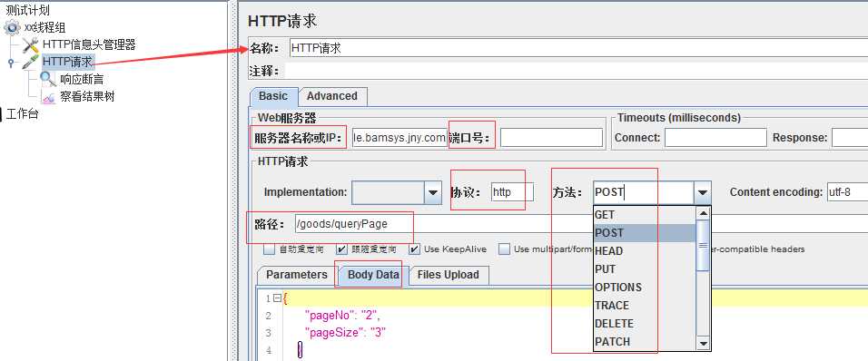Click method list scrollbar up arrow
Image resolution: width=868 pixels, height=361 pixels.
pyautogui.click(x=703, y=213)
